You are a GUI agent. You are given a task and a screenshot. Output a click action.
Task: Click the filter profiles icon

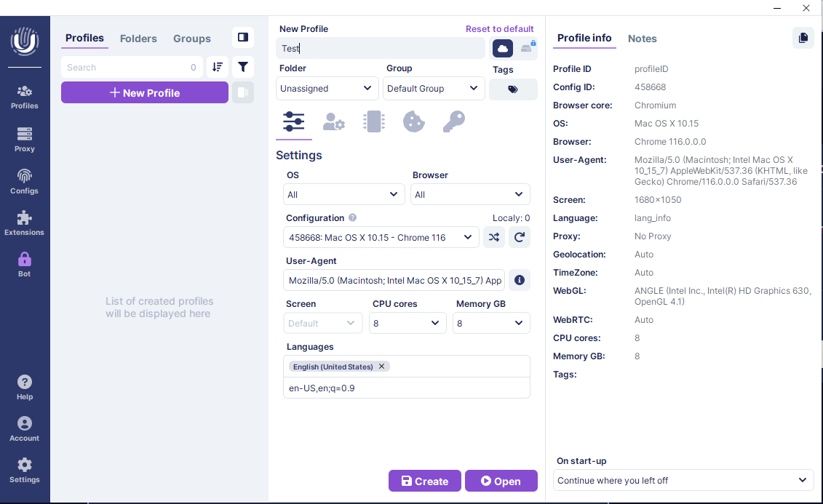[243, 68]
